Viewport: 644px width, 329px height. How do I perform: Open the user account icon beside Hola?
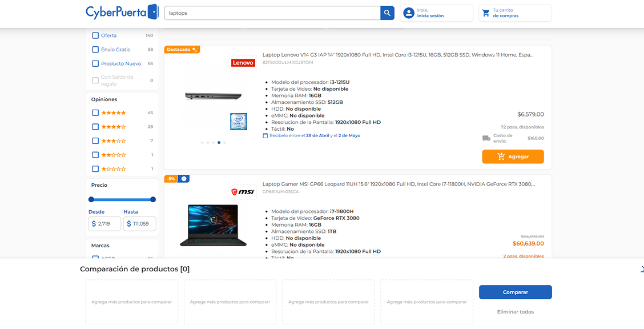(408, 13)
